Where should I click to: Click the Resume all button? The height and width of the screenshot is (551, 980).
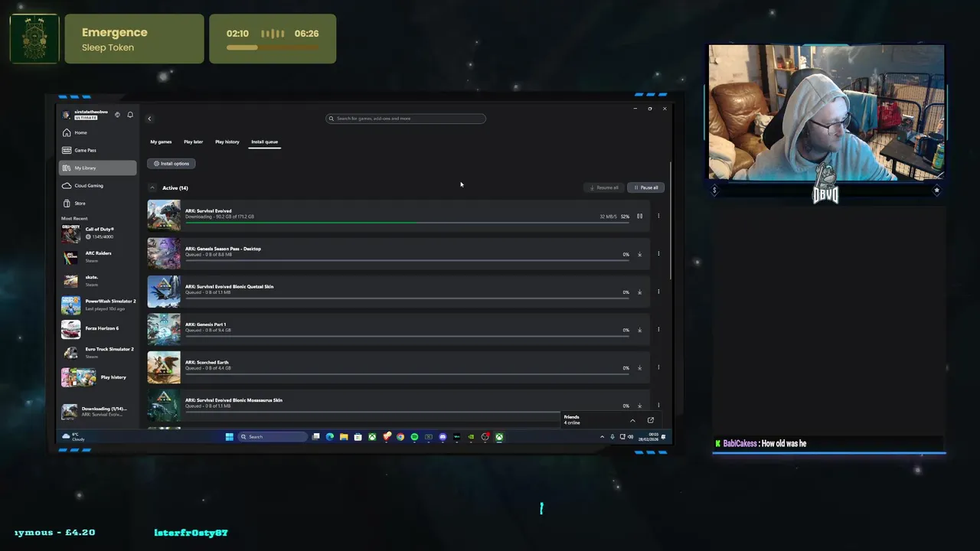point(604,187)
